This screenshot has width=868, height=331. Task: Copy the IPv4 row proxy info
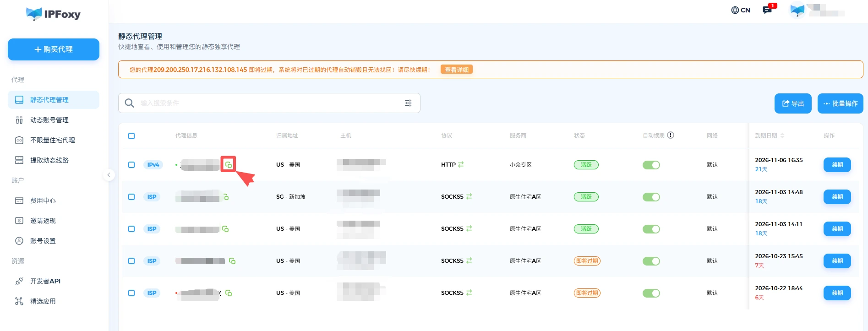coord(228,165)
